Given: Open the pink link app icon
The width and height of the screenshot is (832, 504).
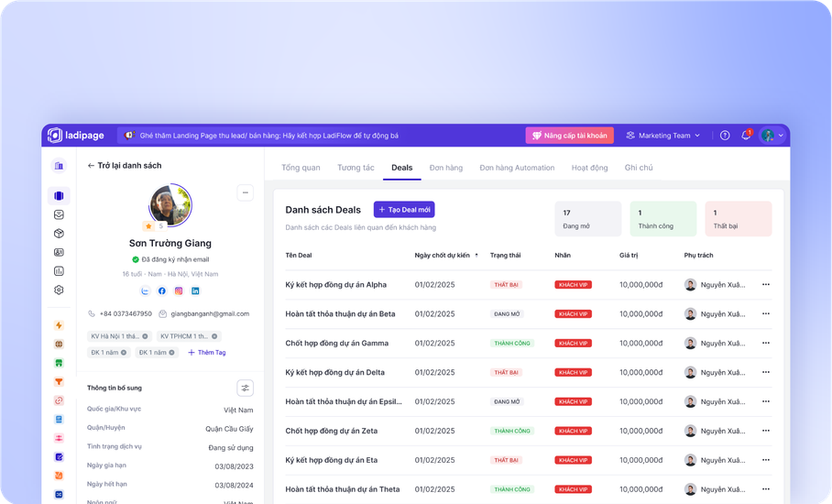Looking at the screenshot, I should click(x=59, y=400).
